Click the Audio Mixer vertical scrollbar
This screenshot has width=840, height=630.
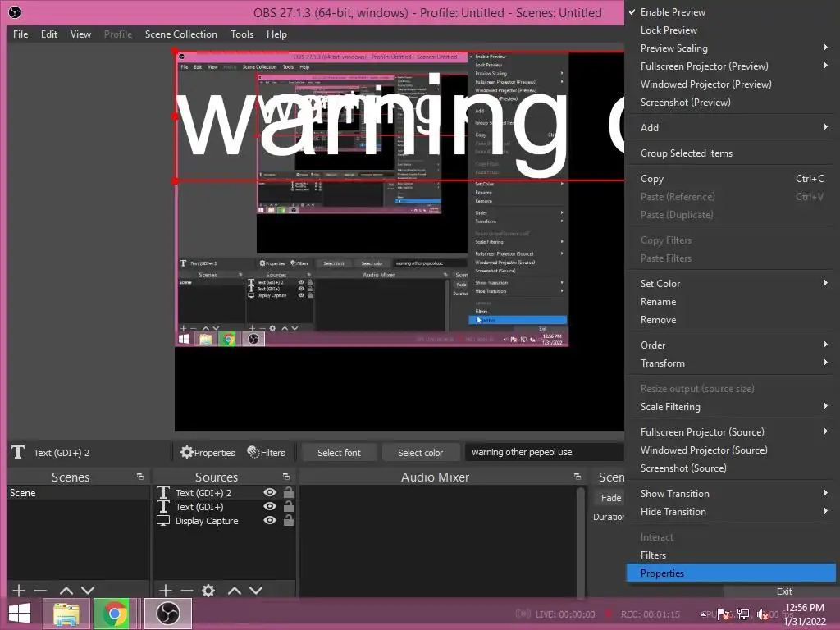pyautogui.click(x=581, y=541)
